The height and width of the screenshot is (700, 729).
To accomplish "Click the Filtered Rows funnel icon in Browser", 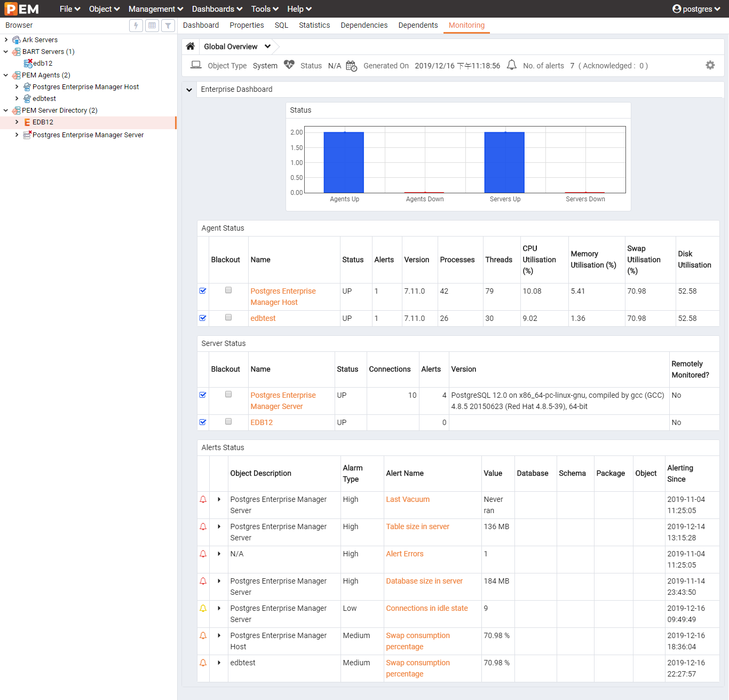I will (168, 26).
